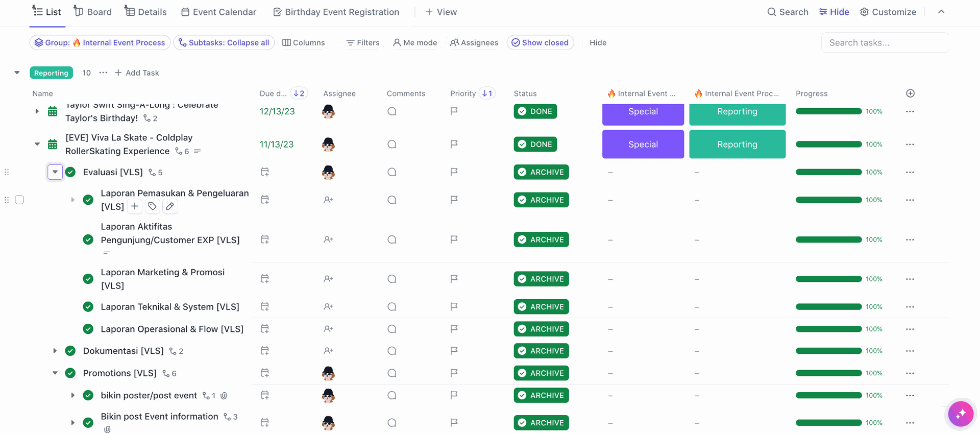This screenshot has height=433, width=980.
Task: Switch to the Details view tab
Action: pos(145,12)
